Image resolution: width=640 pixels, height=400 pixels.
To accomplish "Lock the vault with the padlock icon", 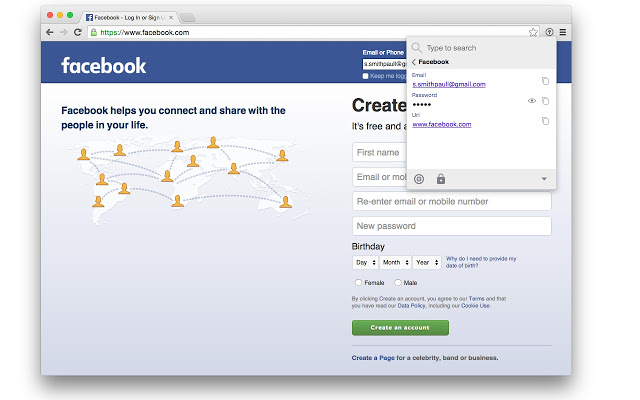I will click(441, 179).
